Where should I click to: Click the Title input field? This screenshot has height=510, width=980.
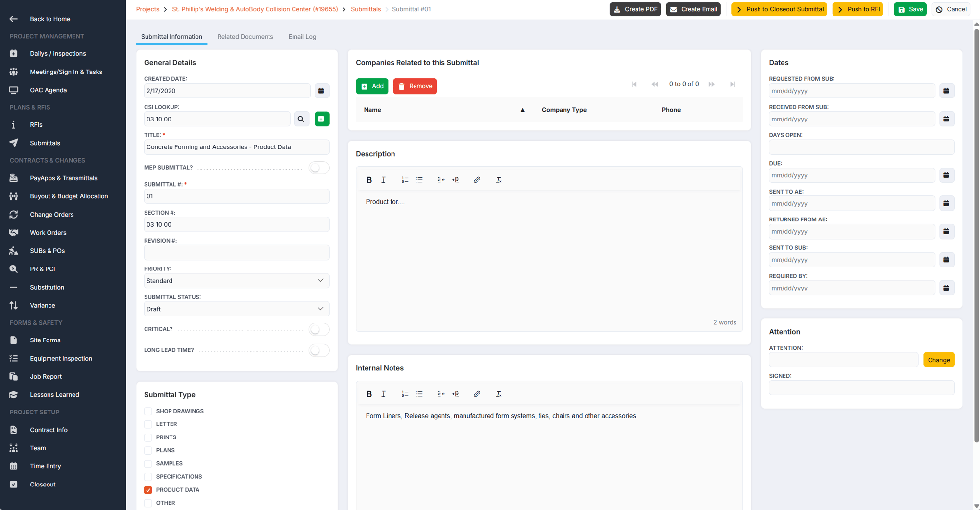pyautogui.click(x=236, y=147)
